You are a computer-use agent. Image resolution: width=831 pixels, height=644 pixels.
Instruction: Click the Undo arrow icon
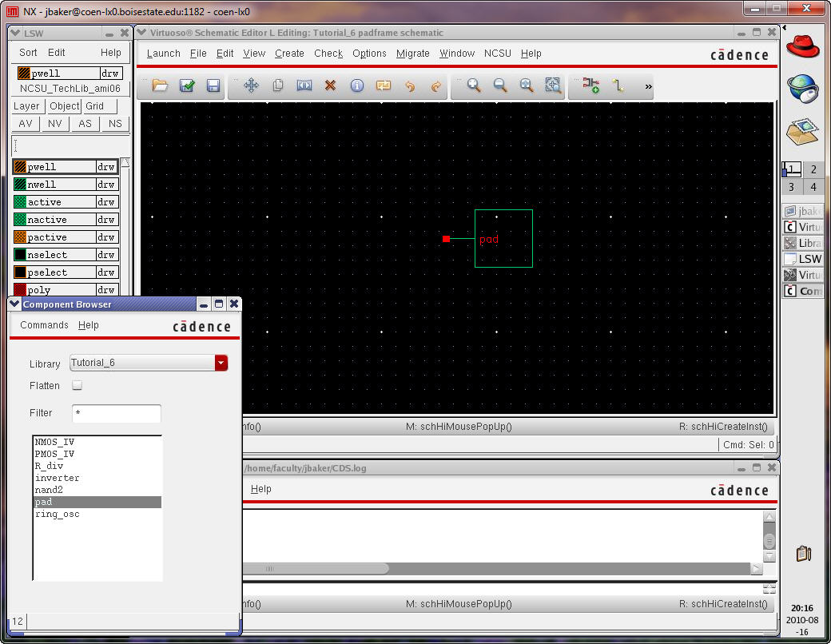coord(410,85)
